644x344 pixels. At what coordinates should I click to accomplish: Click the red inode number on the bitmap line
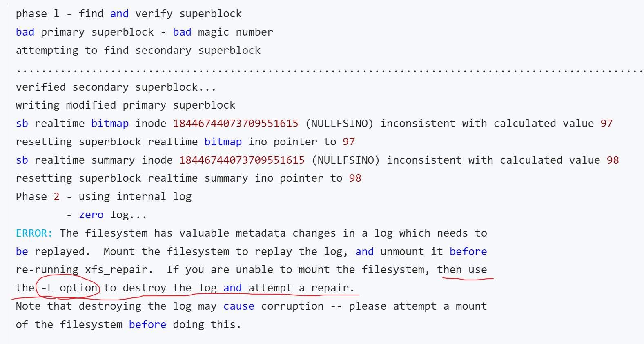(x=236, y=124)
